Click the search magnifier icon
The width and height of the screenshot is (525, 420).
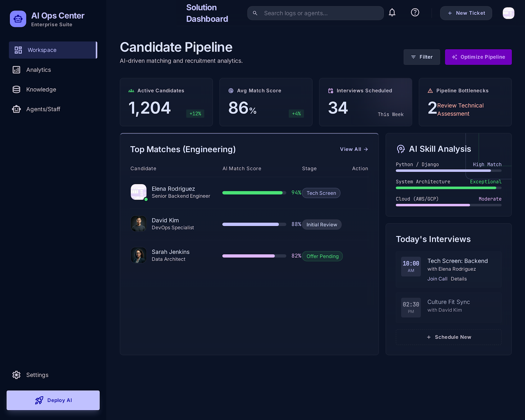pos(255,13)
